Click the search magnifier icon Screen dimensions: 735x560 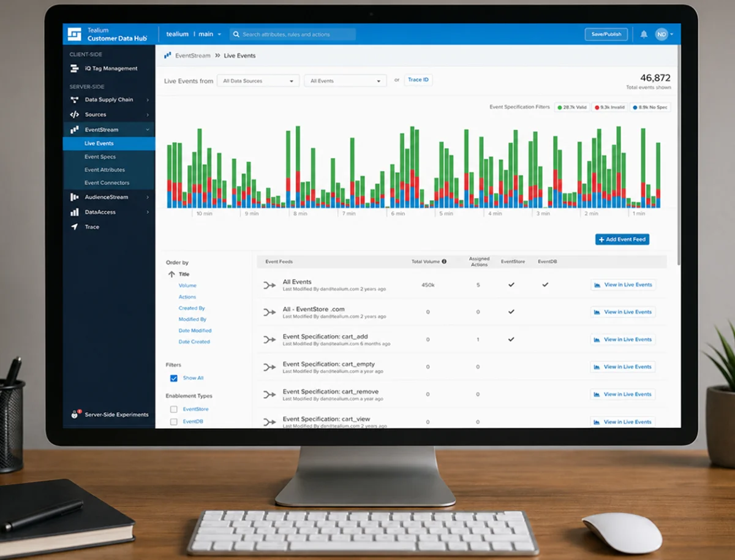coord(236,34)
